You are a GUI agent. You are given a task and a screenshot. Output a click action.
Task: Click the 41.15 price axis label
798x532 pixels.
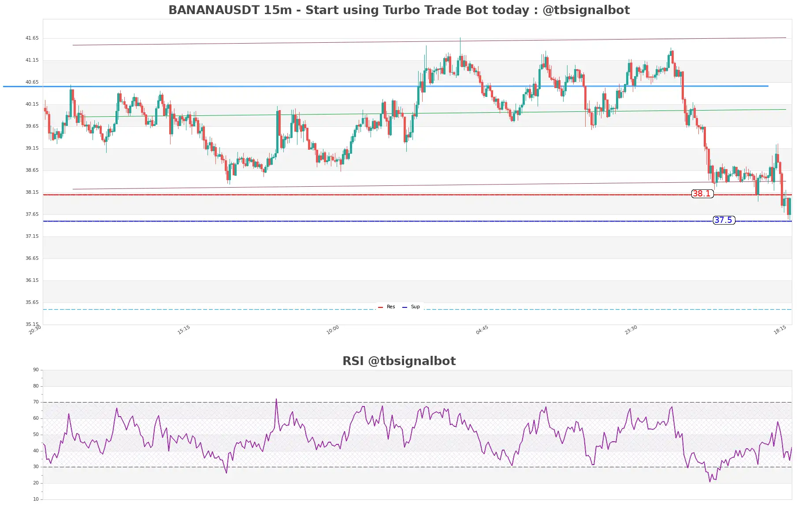click(32, 60)
